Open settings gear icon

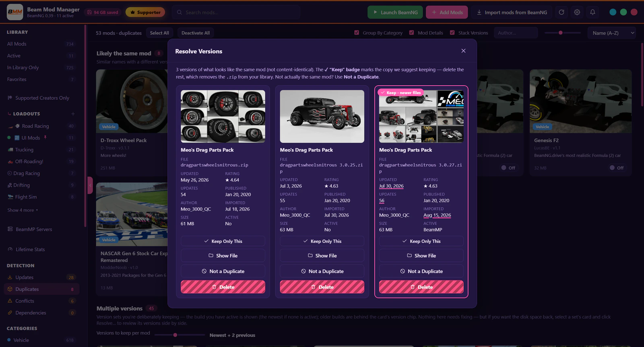click(577, 12)
